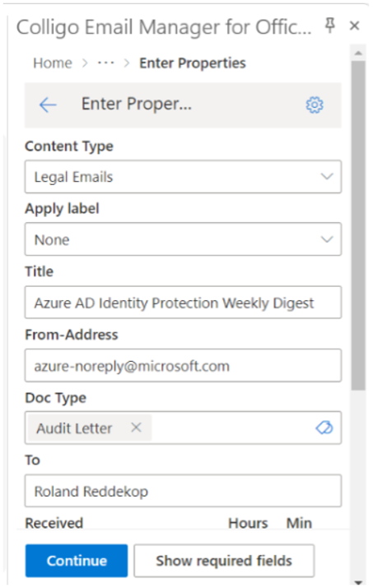Click the Continue button

pyautogui.click(x=77, y=561)
